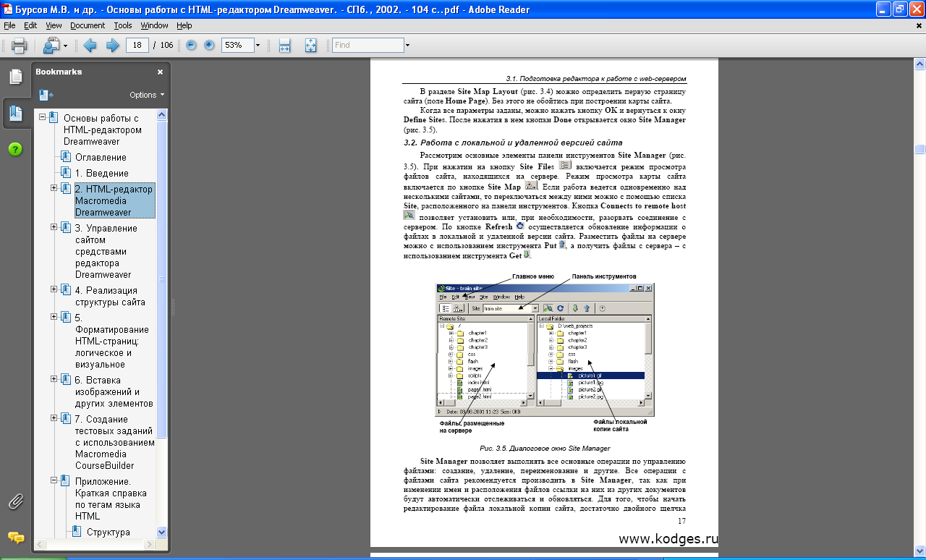The height and width of the screenshot is (560, 926).
Task: Click the document vertical scrollbar thumb
Action: tap(919, 149)
